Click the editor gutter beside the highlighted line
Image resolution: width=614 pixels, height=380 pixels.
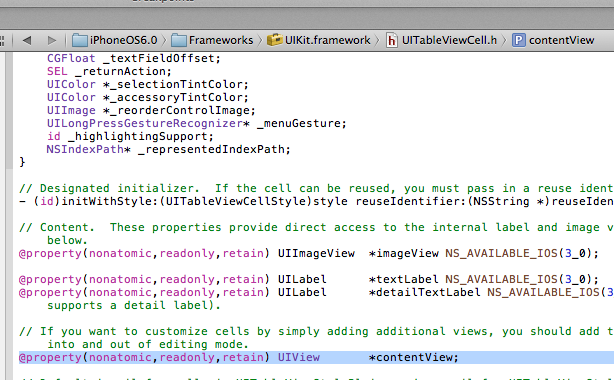(x=9, y=357)
